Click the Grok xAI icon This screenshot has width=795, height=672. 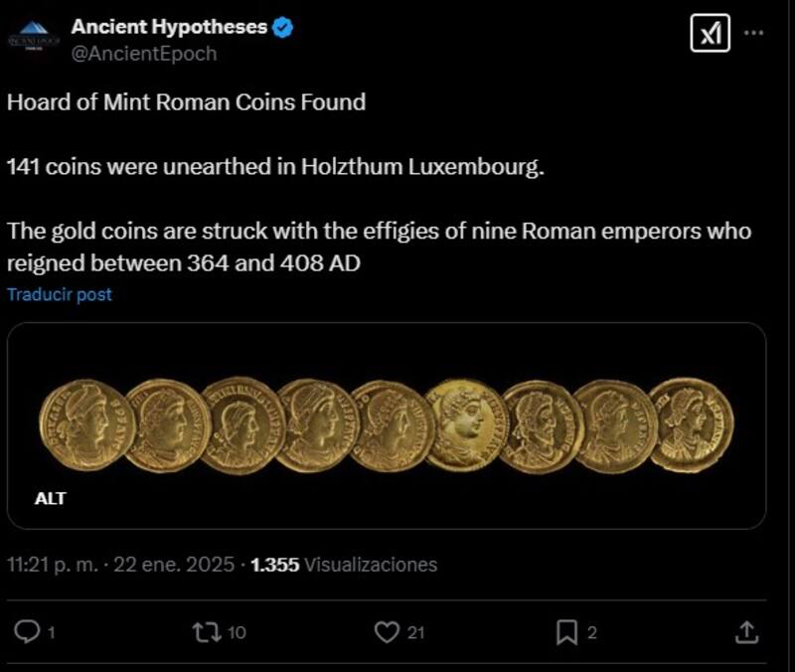pos(710,35)
